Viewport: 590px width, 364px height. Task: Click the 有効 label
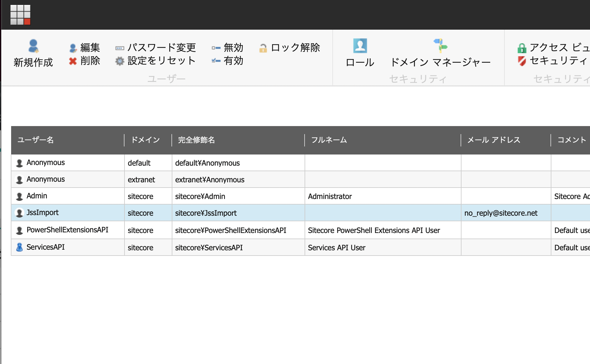click(234, 61)
